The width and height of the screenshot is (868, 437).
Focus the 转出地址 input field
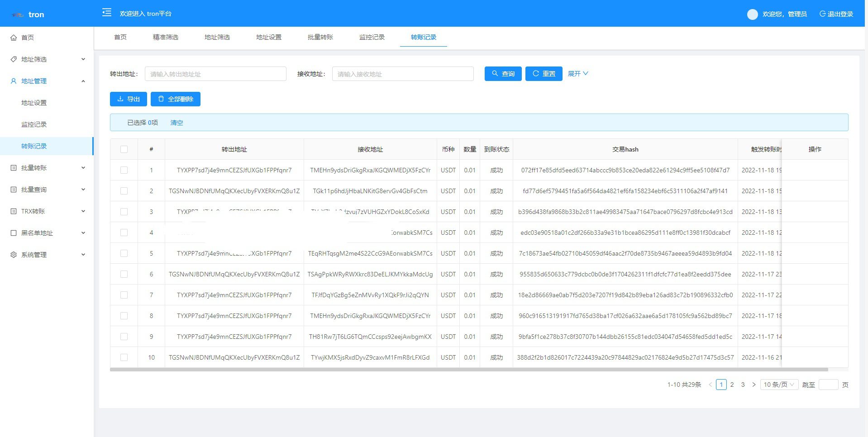(215, 74)
